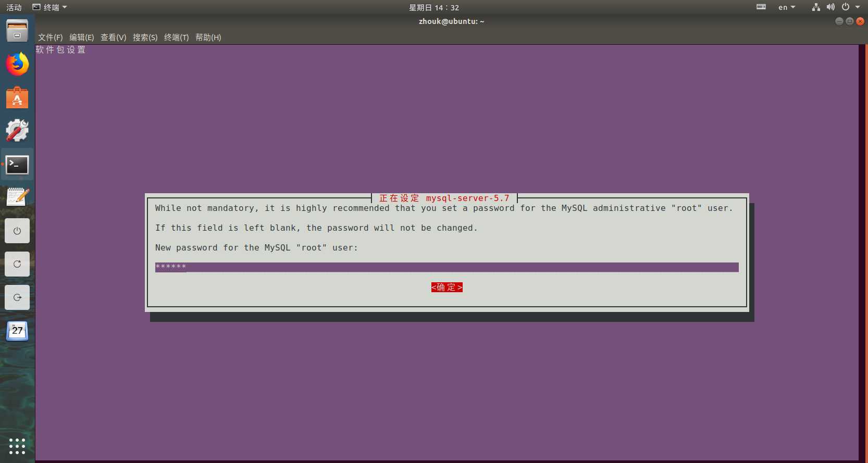Click the 'While not mandatory' sentence
868x463 pixels.
(444, 208)
